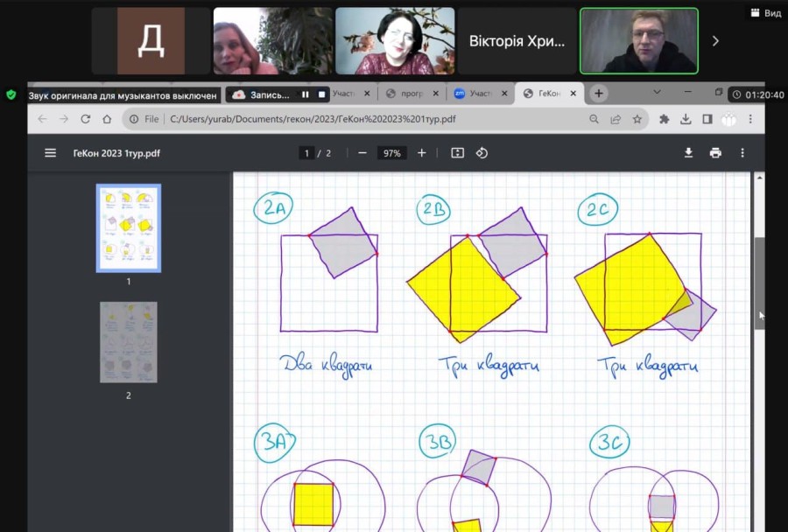The width and height of the screenshot is (788, 532).
Task: Click the PDF zoom in plus button
Action: (422, 153)
